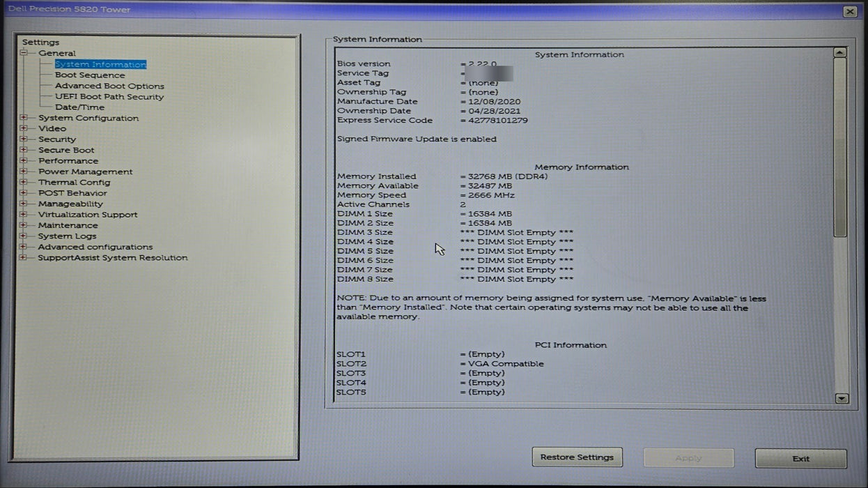Close the BIOS setup window
This screenshot has width=868, height=488.
click(849, 11)
